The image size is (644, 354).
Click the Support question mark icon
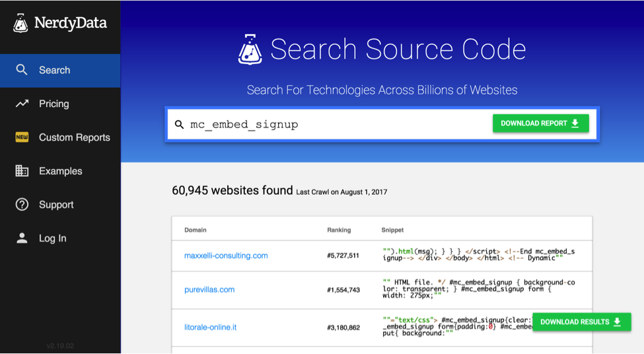[22, 205]
